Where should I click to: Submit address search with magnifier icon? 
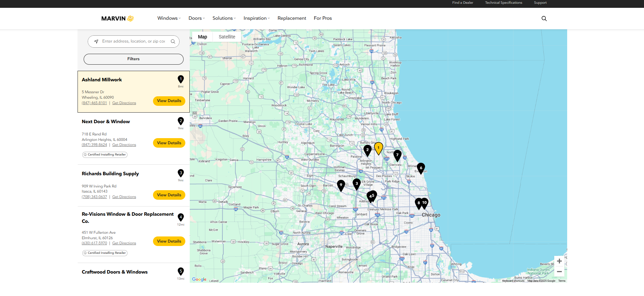pos(173,42)
